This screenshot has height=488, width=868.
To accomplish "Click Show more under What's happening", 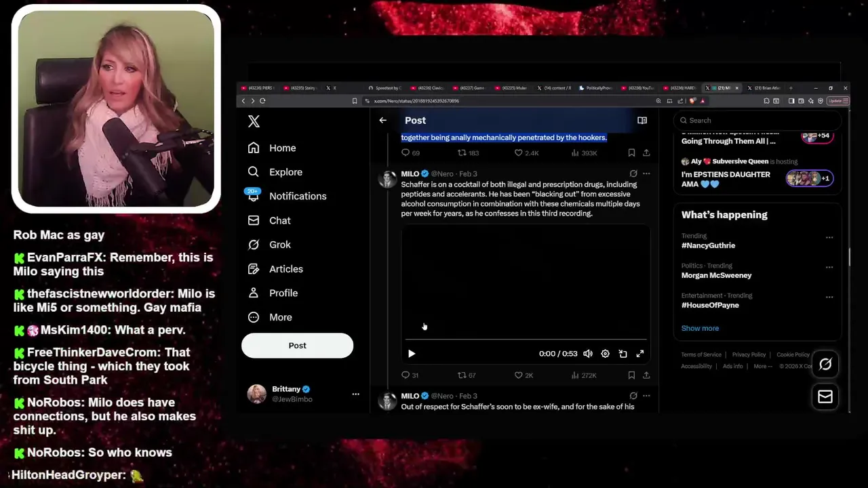I will (x=700, y=328).
